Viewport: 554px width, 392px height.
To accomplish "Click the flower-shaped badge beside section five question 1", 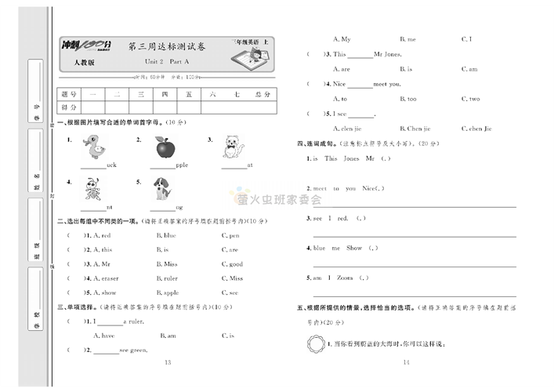I will point(316,344).
